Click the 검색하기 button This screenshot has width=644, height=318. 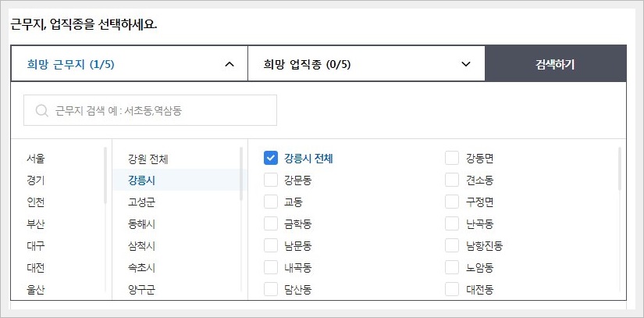click(x=556, y=63)
